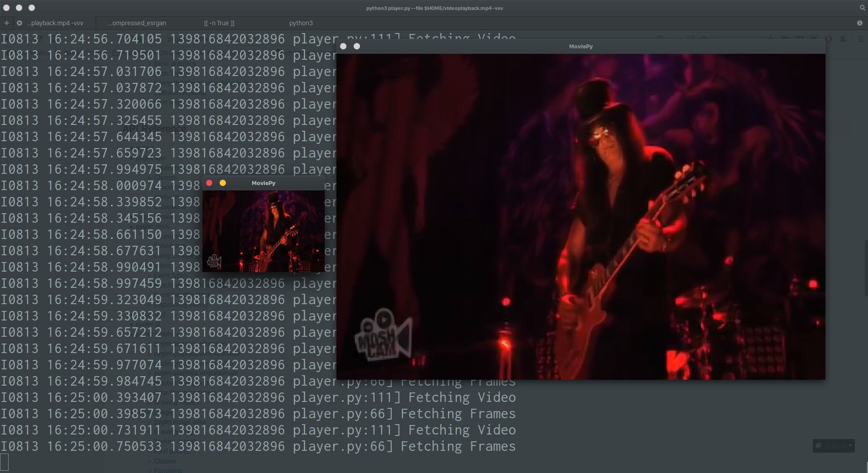Click 'Fetching Frames' at 16:25:00.398573 line

point(458,414)
